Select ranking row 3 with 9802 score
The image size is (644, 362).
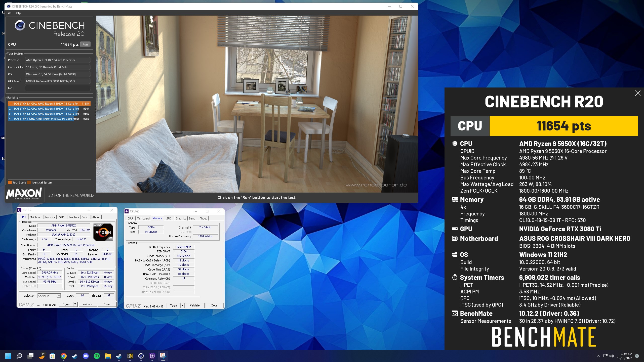(x=49, y=114)
